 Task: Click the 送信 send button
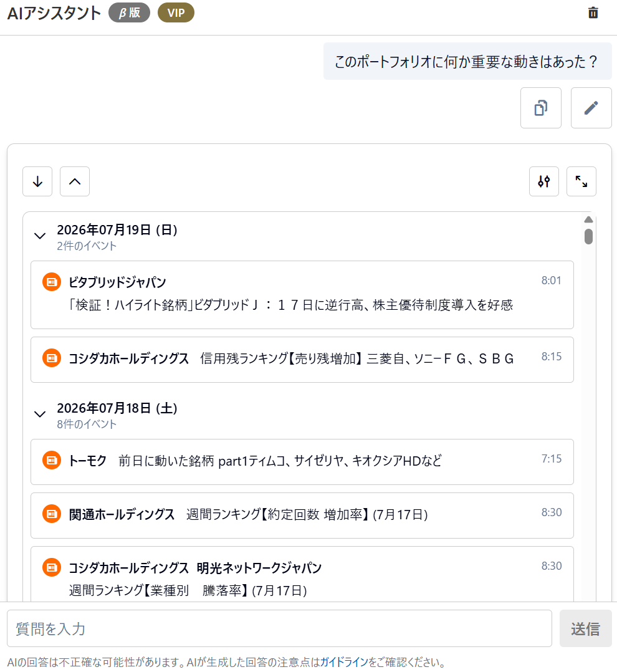tap(586, 628)
